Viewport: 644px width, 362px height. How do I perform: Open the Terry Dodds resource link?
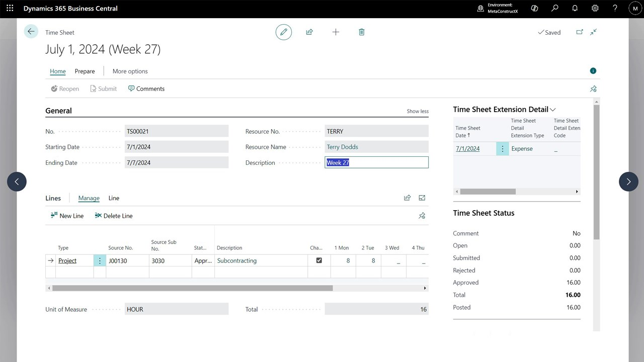[343, 147]
